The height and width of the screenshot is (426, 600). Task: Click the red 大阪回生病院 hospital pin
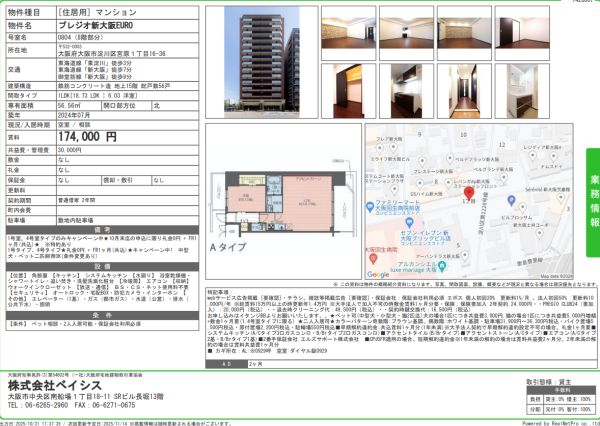click(373, 259)
